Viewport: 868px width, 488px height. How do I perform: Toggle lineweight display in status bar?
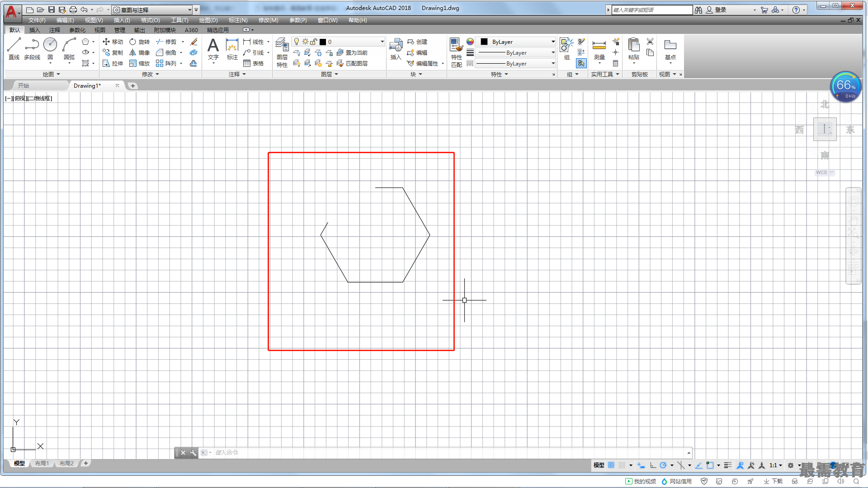[727, 465]
